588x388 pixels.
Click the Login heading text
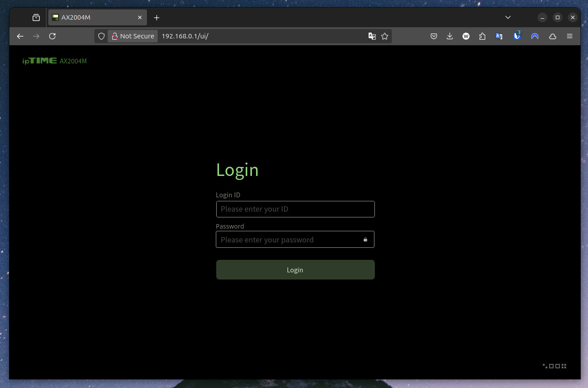click(237, 170)
